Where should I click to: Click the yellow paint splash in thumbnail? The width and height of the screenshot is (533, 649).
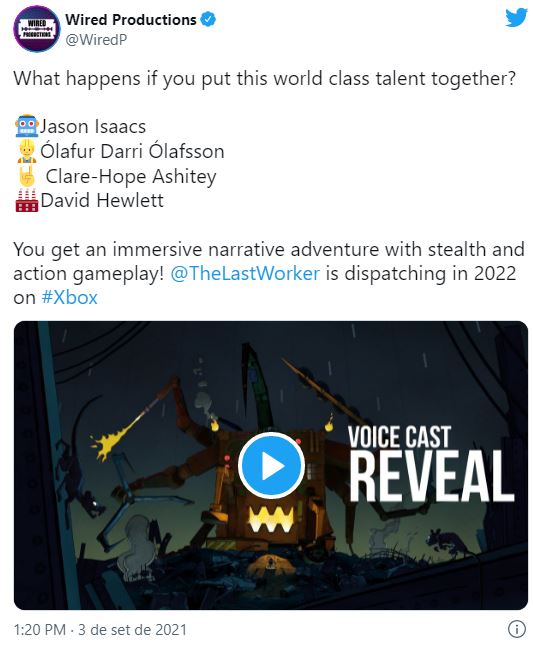click(x=108, y=438)
